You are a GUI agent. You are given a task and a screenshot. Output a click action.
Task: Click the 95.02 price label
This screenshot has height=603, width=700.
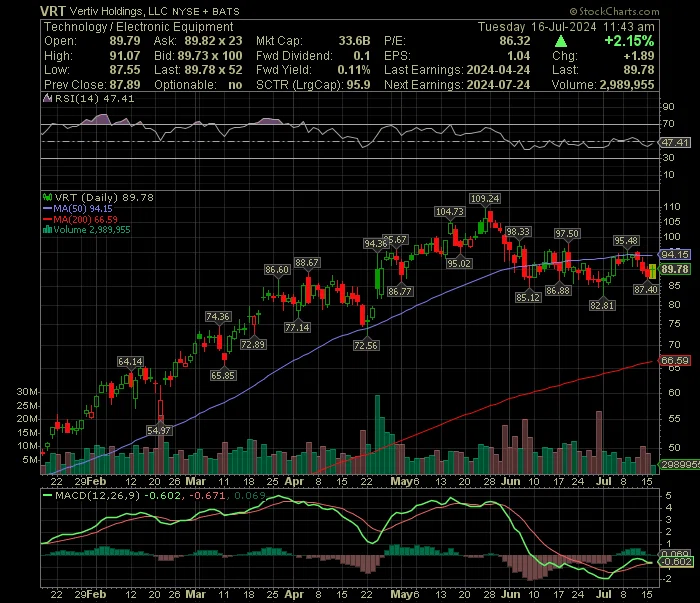point(459,263)
